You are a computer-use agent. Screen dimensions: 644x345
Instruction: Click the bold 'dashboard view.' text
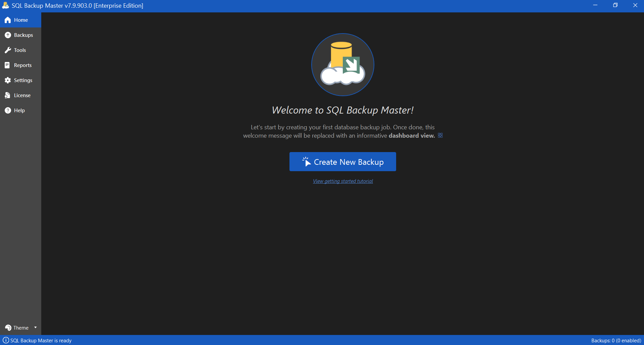pos(412,136)
